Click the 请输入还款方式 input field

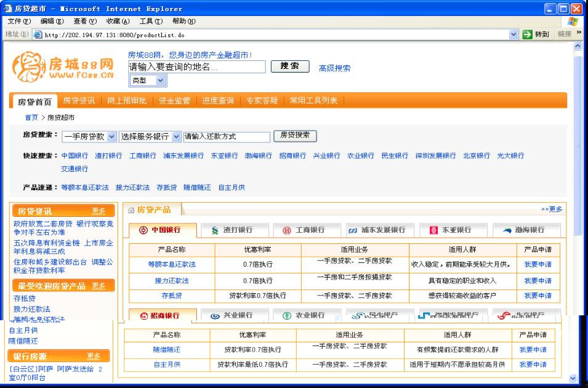(227, 137)
